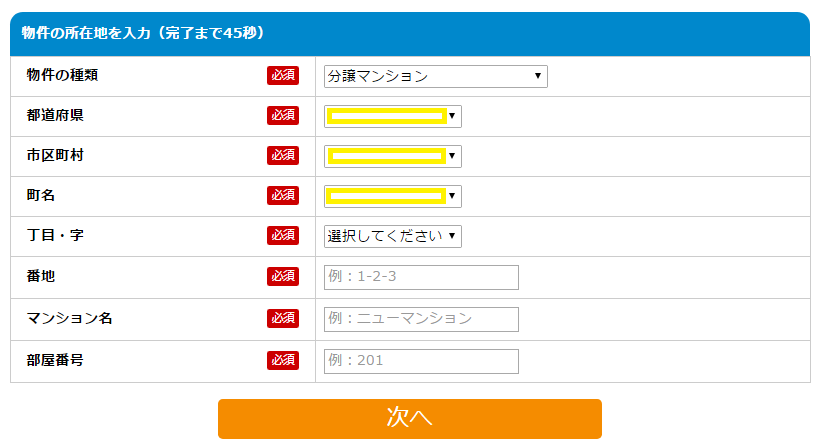Click the 必須 badge in 番地 row
The height and width of the screenshot is (447, 819).
pyautogui.click(x=283, y=276)
